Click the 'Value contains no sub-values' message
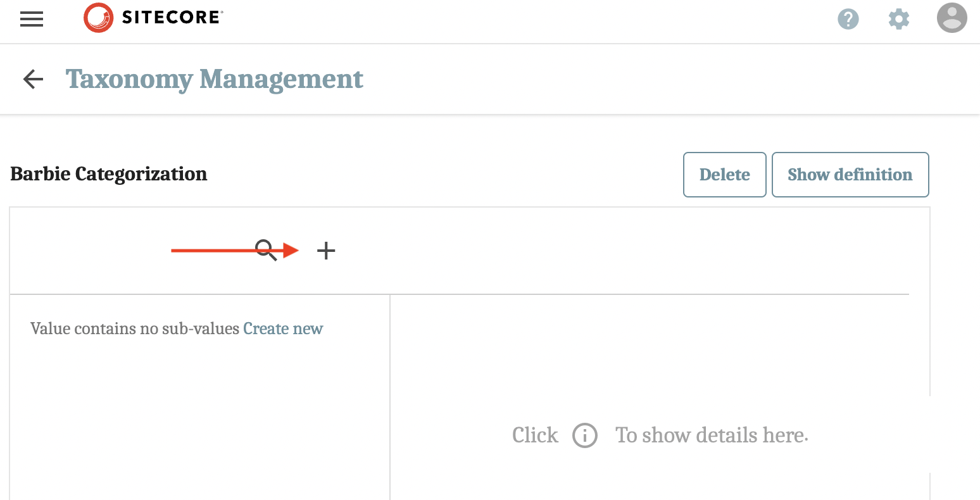Image resolution: width=980 pixels, height=500 pixels. [135, 328]
